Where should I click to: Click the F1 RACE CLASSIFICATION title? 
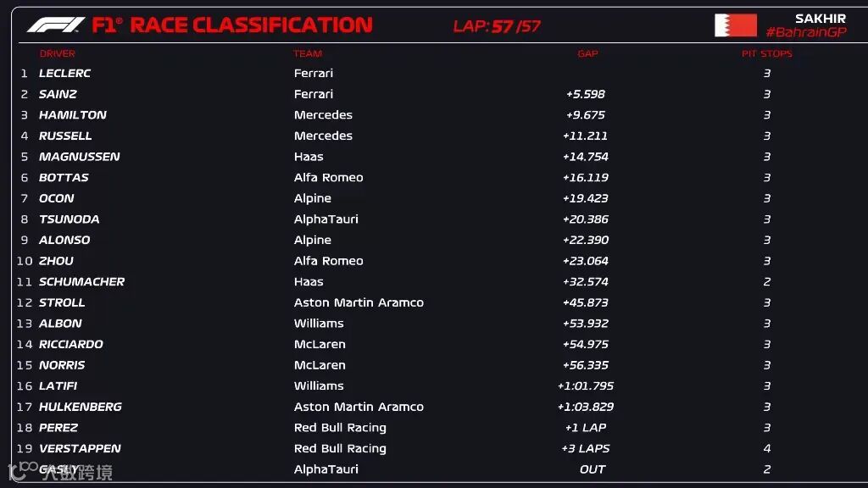click(232, 25)
